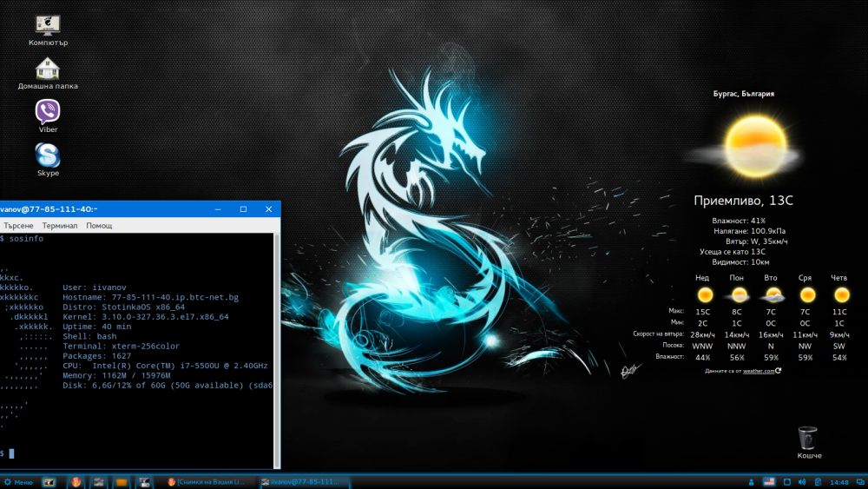Click the Kernel version line in terminal

click(146, 317)
